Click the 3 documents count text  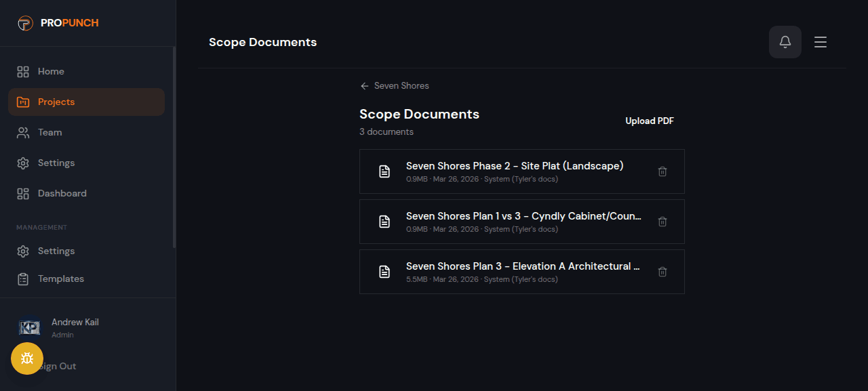(x=387, y=131)
